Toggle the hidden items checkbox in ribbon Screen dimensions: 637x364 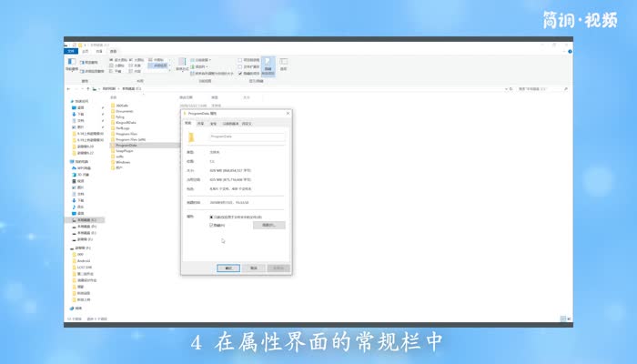(240, 73)
